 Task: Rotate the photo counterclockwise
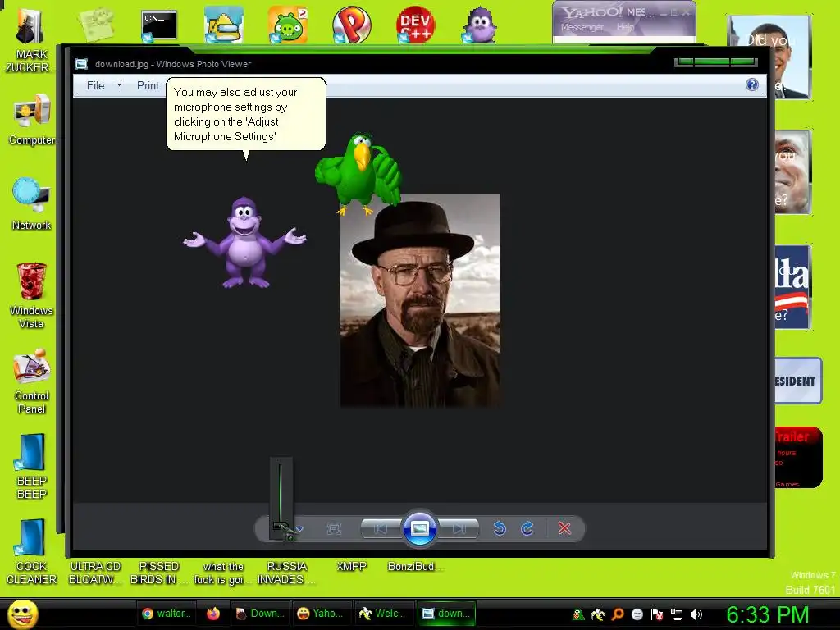tap(500, 529)
